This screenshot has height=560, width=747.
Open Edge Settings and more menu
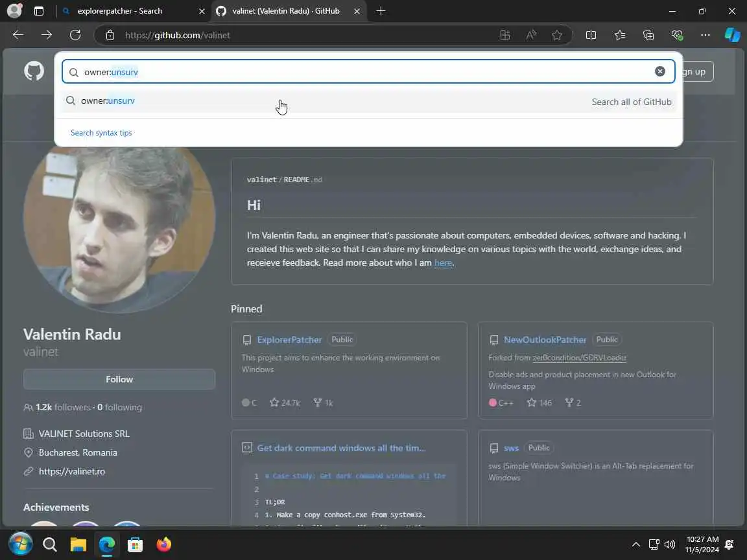point(705,35)
